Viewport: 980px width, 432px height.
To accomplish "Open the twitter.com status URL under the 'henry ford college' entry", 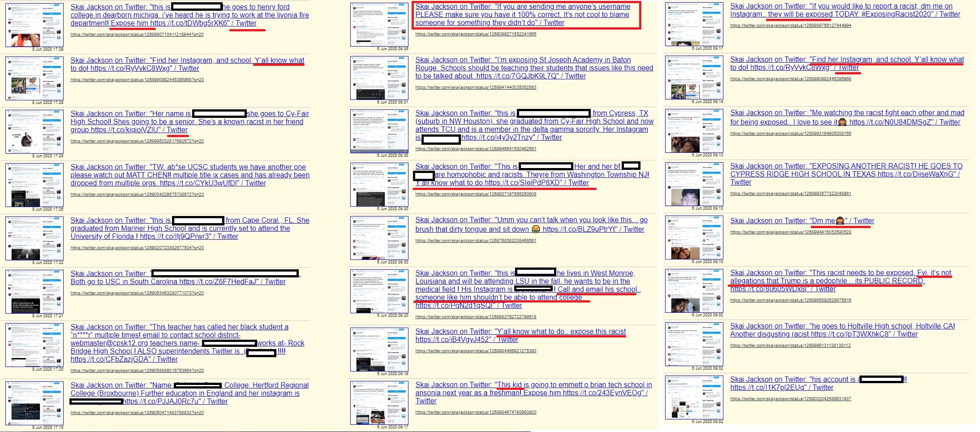I will [137, 35].
